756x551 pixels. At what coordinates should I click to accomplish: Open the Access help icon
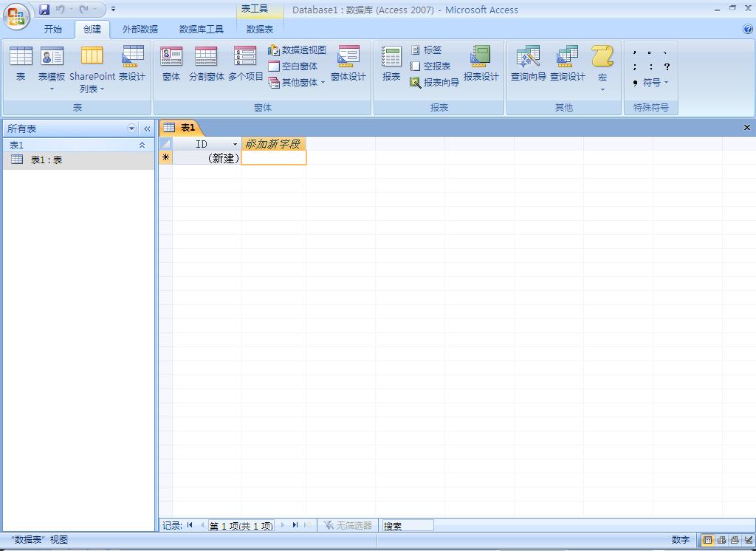click(748, 29)
